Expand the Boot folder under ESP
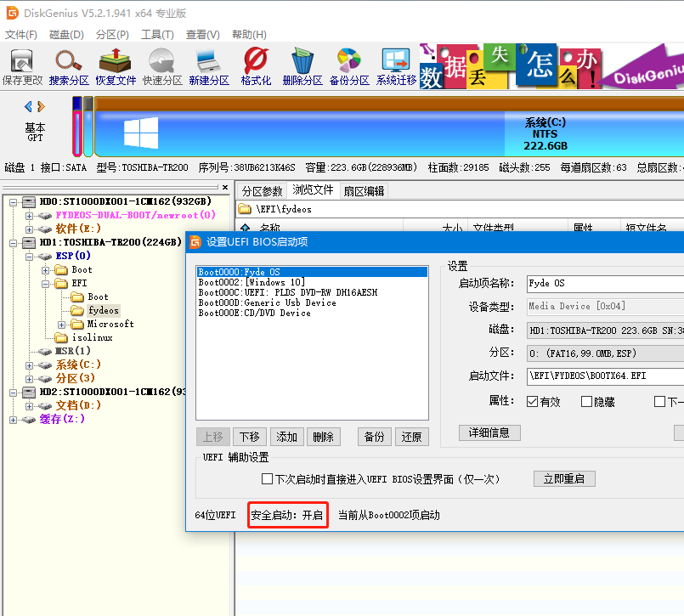 coord(45,270)
